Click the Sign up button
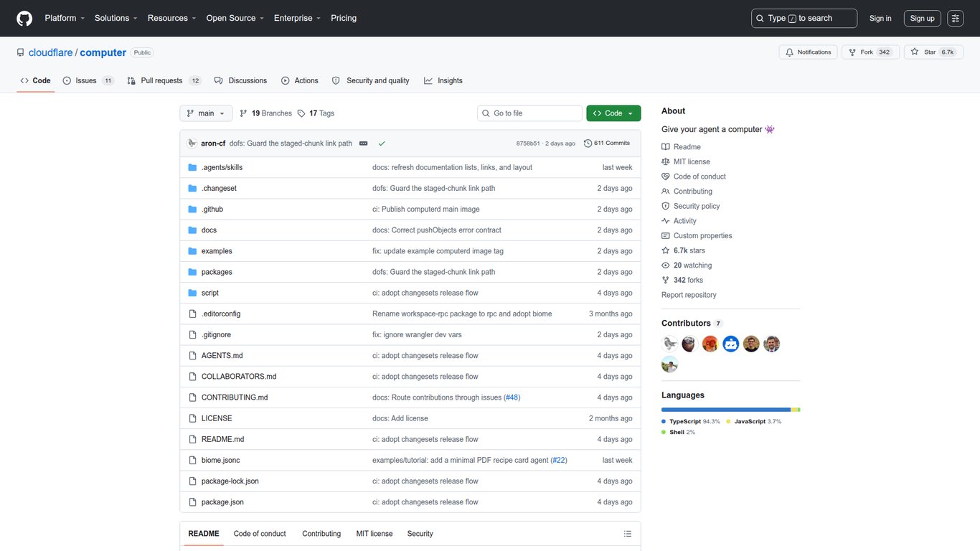Screen dimensions: 980x551 click(x=923, y=18)
